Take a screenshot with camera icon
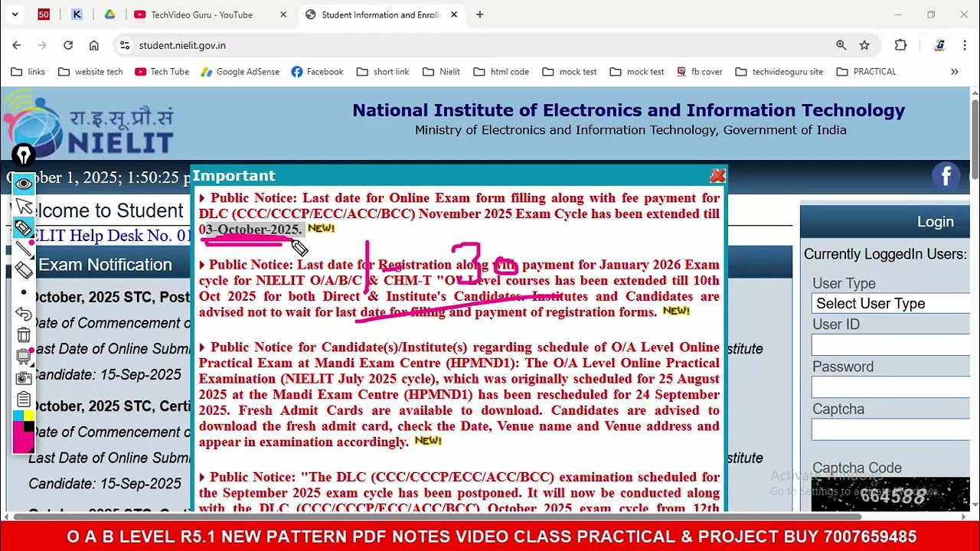The image size is (980, 551). 24,378
